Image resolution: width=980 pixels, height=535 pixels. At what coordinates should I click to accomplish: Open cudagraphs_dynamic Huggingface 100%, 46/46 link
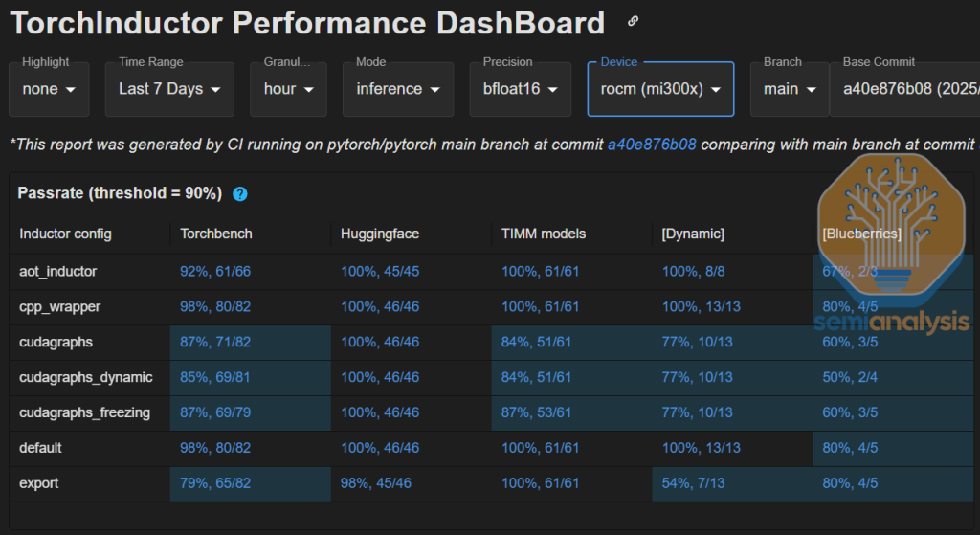(x=380, y=377)
